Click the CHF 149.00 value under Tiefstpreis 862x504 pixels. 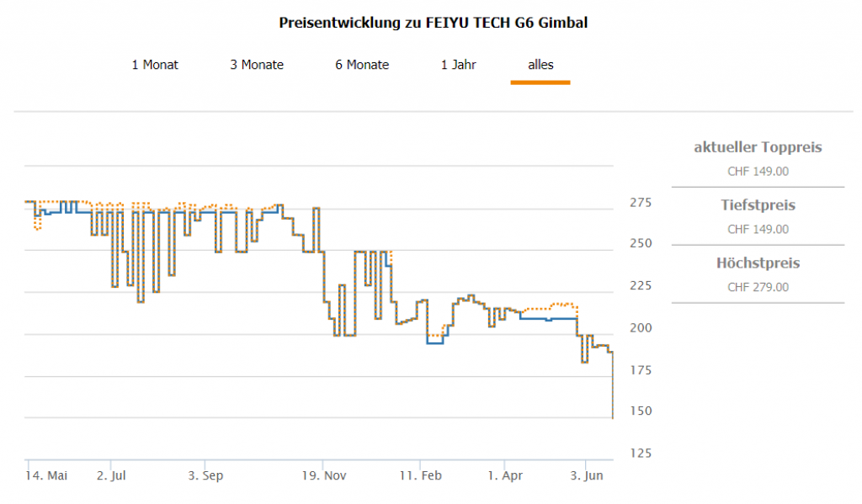coord(758,229)
